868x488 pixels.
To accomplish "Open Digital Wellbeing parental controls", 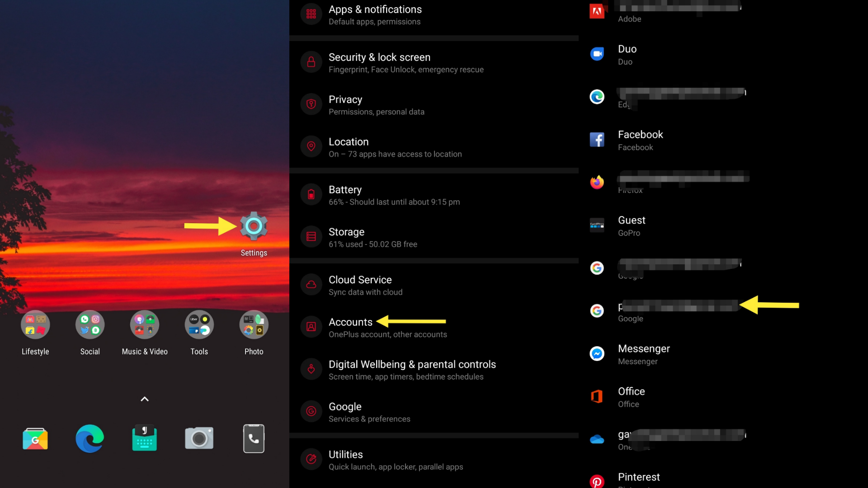I will click(413, 370).
